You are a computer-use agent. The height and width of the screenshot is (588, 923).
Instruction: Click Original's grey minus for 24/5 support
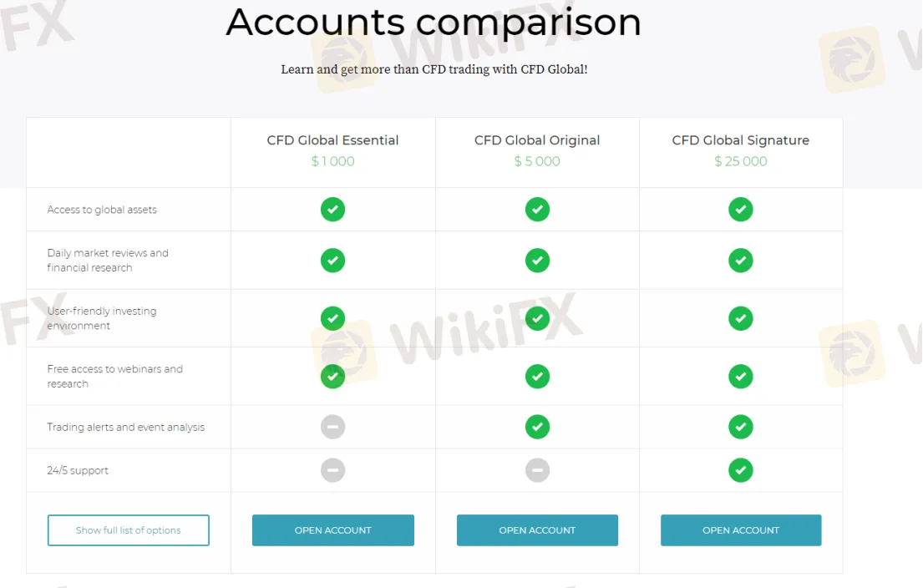click(537, 470)
